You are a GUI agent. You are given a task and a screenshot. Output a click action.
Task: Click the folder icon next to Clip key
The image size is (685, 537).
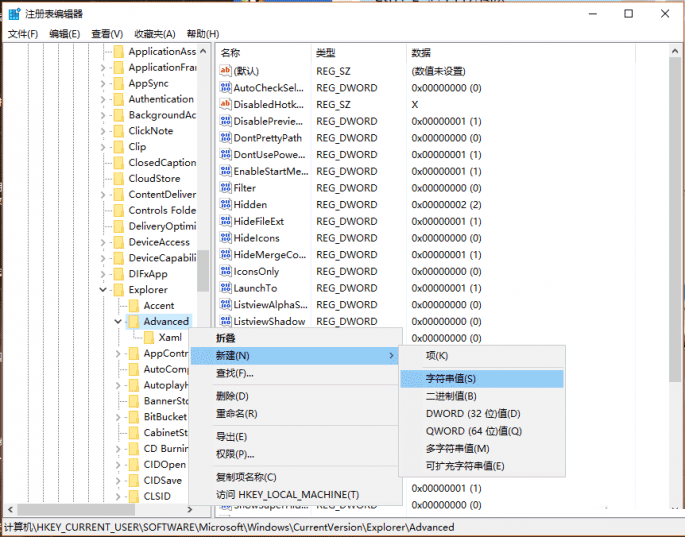click(x=118, y=147)
